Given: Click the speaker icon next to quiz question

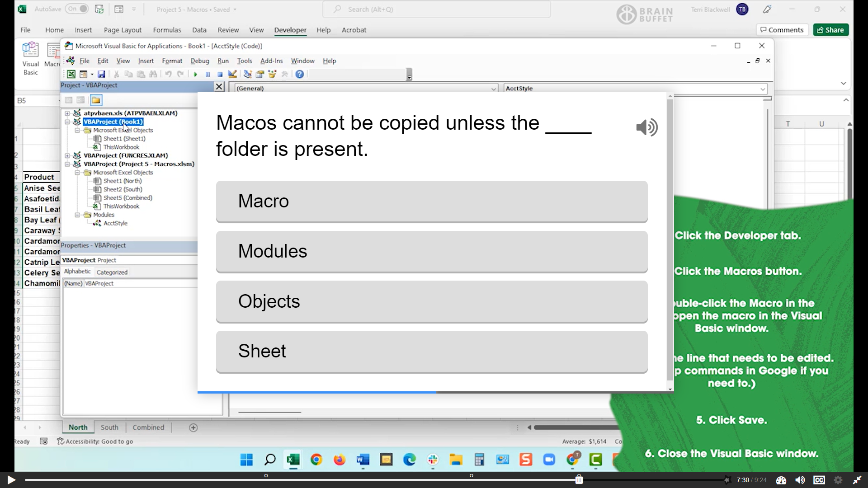Looking at the screenshot, I should click(646, 127).
